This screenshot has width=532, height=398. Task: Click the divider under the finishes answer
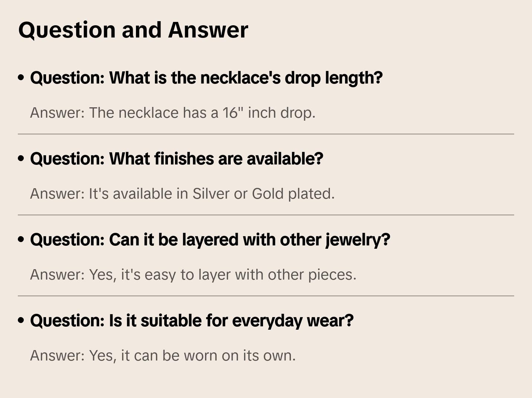pos(266,215)
